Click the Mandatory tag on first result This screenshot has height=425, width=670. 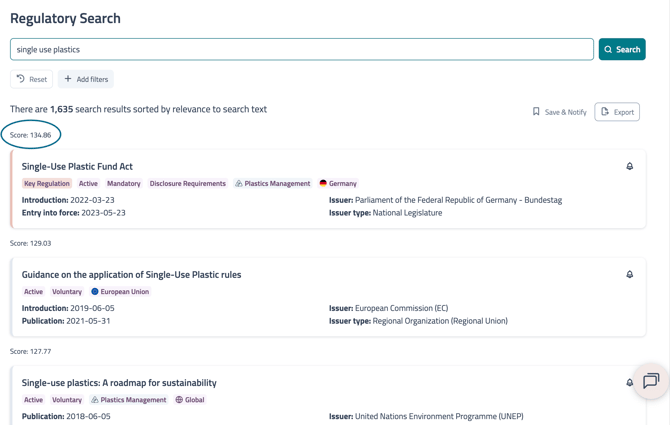coord(123,184)
